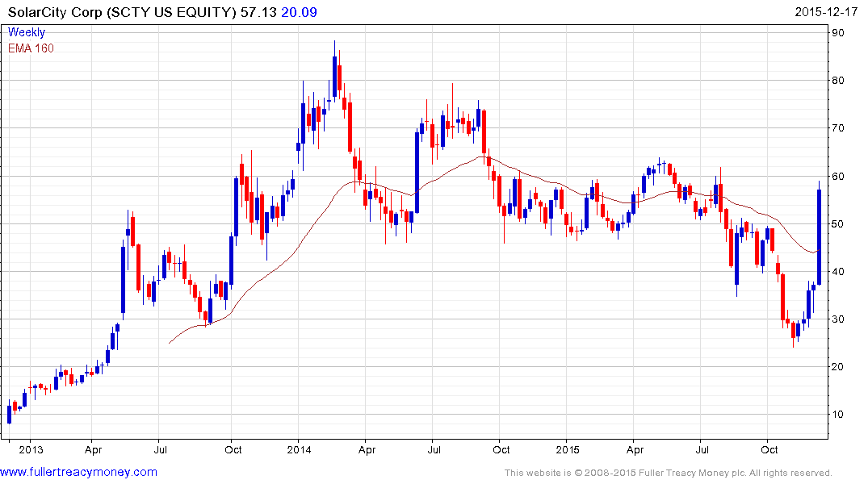Viewport: 868px width, 484px height.
Task: Click the change value 20.09
Action: click(299, 12)
